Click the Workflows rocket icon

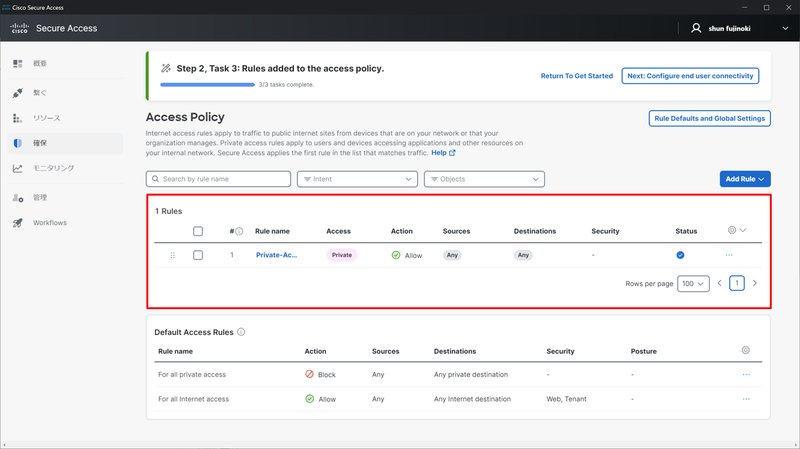coord(18,223)
